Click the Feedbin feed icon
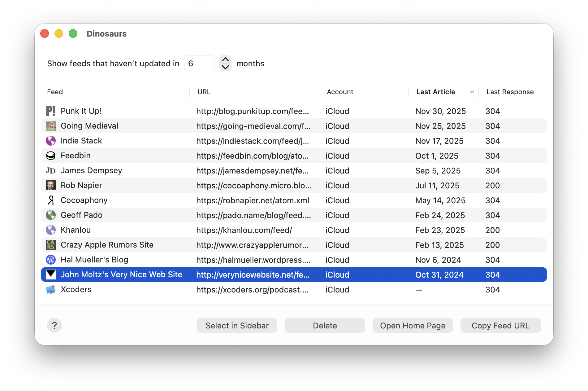Image resolution: width=588 pixels, height=391 pixels. pos(51,156)
